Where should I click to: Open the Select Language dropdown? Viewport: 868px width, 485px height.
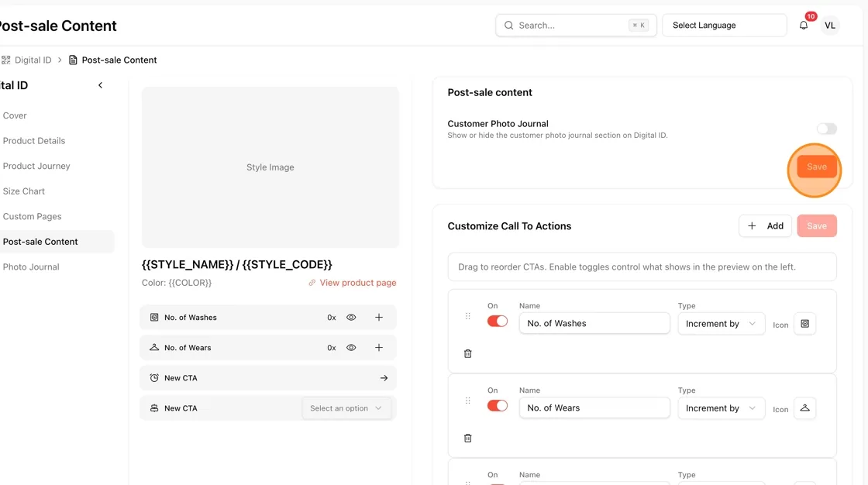[x=724, y=26]
